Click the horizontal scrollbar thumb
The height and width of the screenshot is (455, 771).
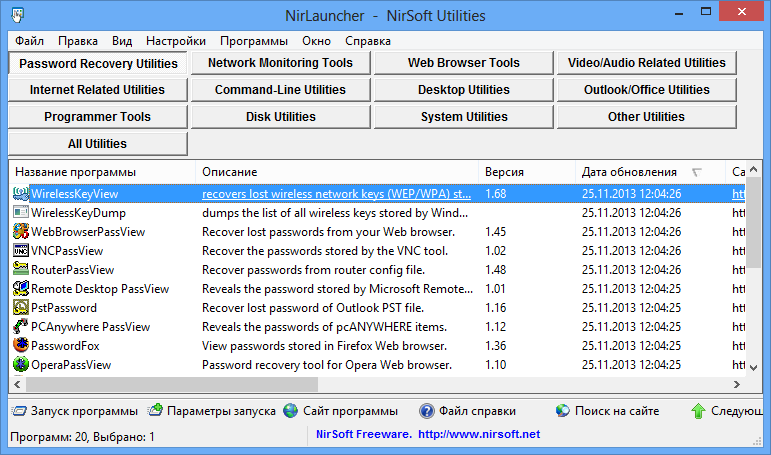pos(172,385)
